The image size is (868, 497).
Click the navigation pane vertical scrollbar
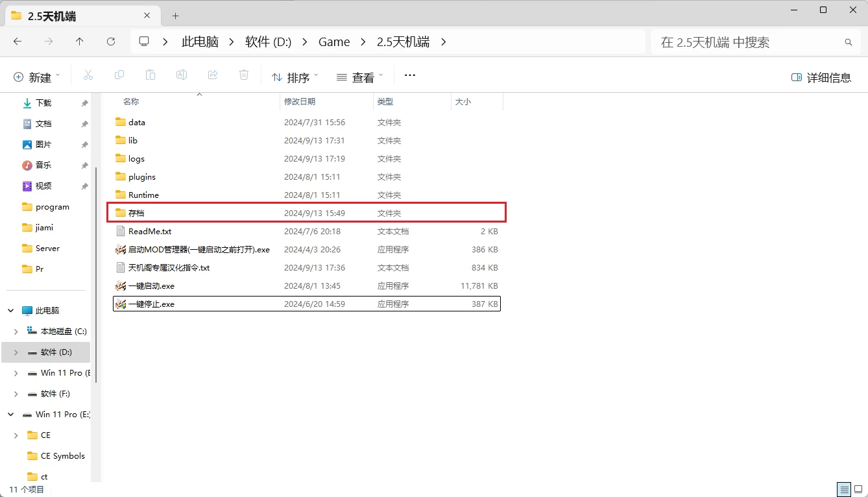pyautogui.click(x=96, y=276)
